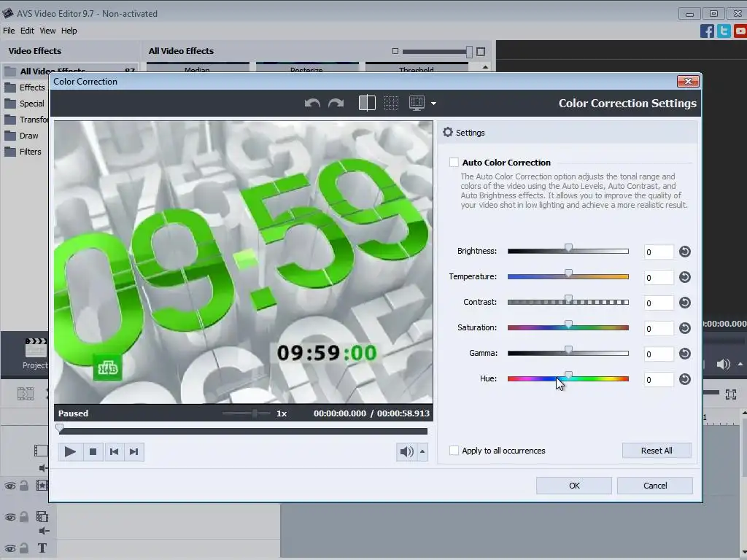Show the grid overlay icon

click(x=391, y=103)
